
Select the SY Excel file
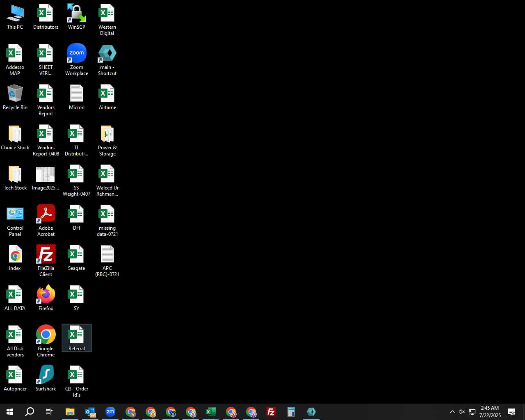pyautogui.click(x=77, y=299)
